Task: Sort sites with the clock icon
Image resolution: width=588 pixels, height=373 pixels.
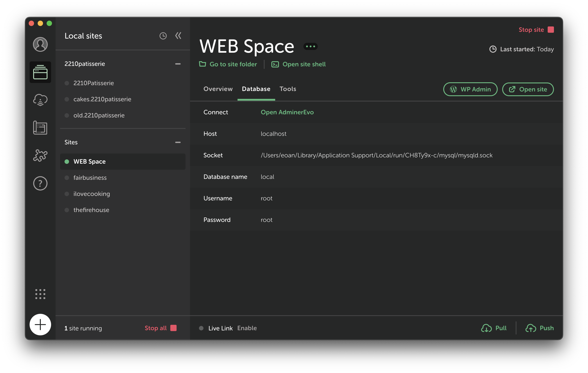Action: 163,36
